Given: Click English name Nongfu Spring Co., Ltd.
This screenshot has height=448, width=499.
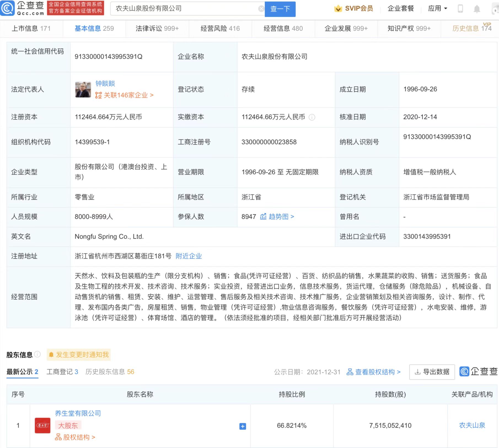Looking at the screenshot, I should [x=109, y=237].
